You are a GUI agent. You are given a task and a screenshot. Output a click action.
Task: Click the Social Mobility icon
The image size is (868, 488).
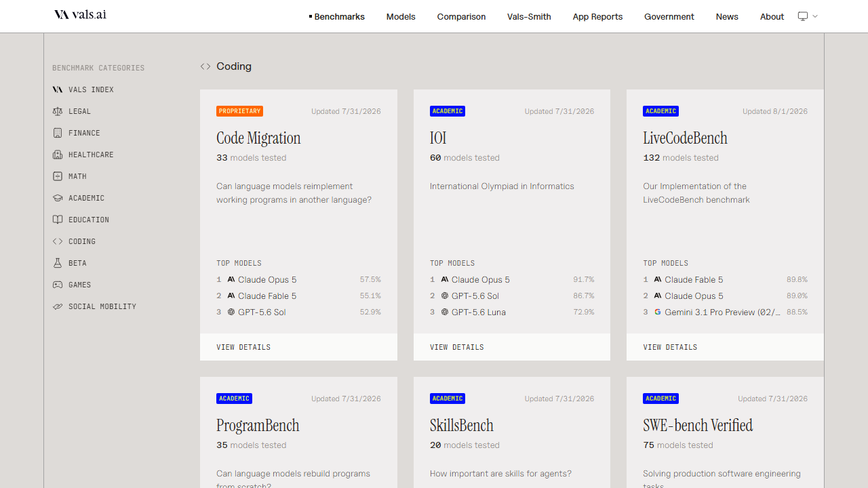point(58,306)
